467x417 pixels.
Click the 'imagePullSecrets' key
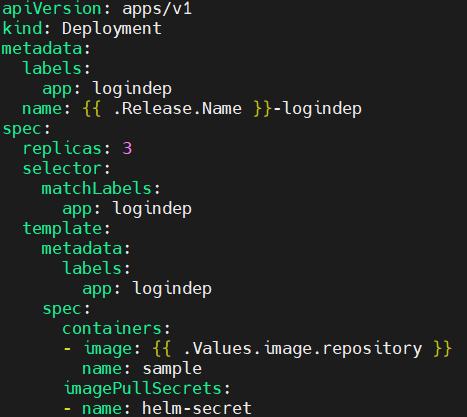143,389
